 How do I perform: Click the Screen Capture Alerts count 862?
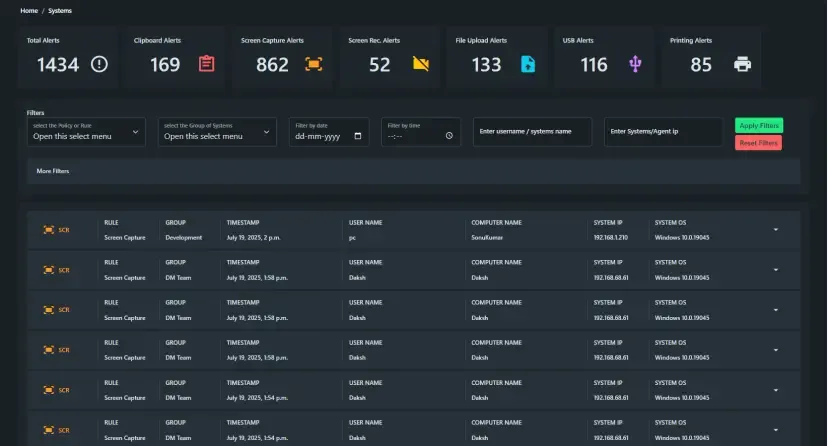(x=272, y=65)
